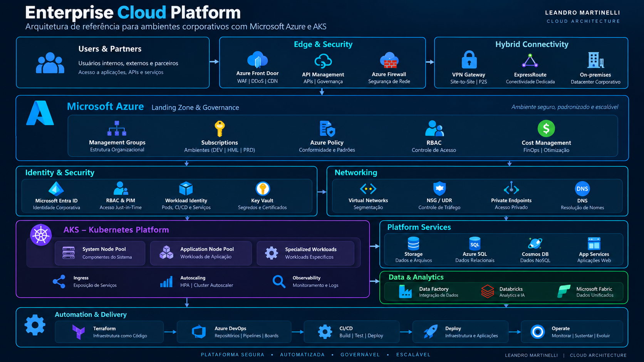Select the Cosmos DB planet icon
644x362 pixels.
tap(535, 244)
